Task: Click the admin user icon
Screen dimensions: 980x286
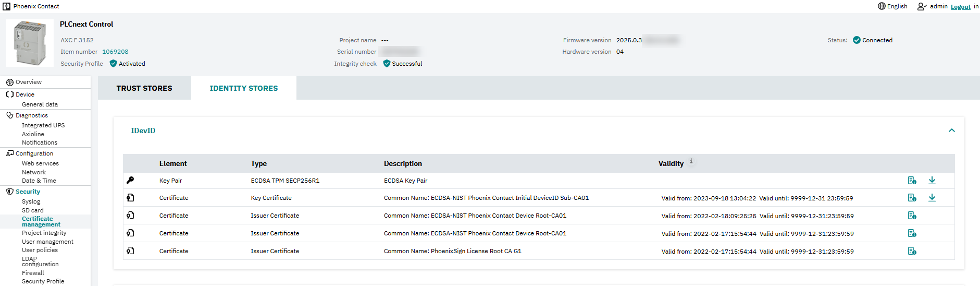Action: pyautogui.click(x=922, y=6)
